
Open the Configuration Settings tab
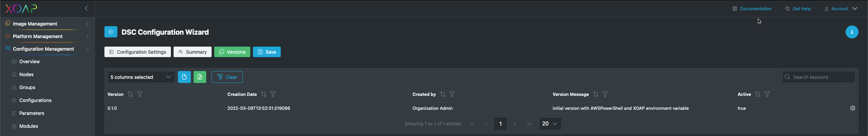coord(137,52)
